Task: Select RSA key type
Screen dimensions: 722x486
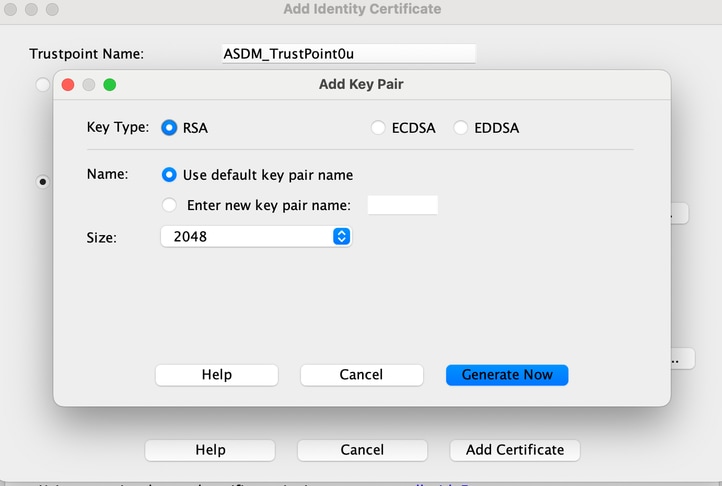Action: coord(169,128)
